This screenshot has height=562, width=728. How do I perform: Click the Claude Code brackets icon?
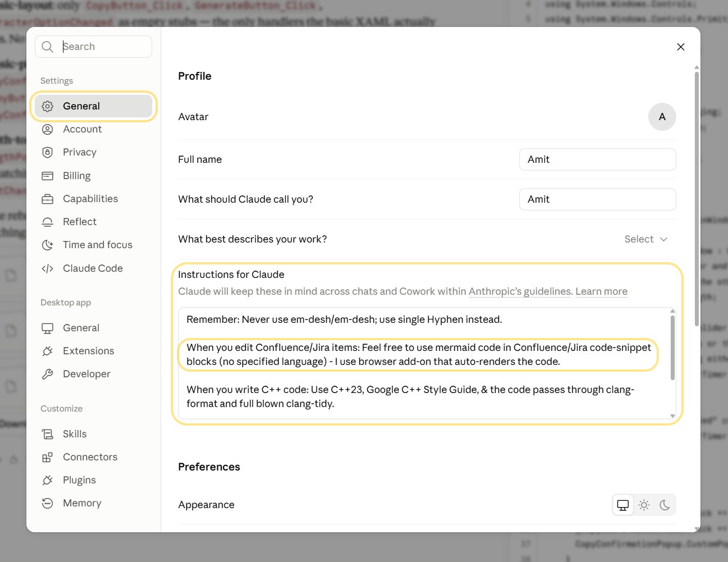(x=48, y=268)
